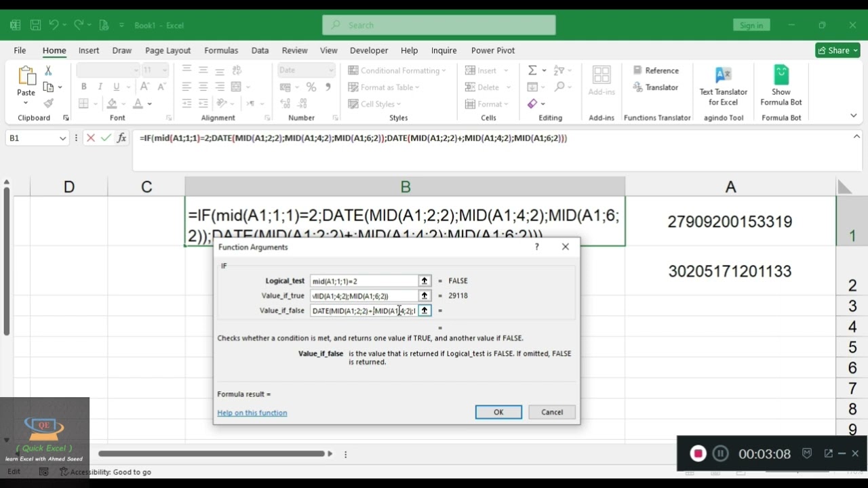Click the Save icon in title bar
This screenshot has width=868, height=488.
(35, 25)
